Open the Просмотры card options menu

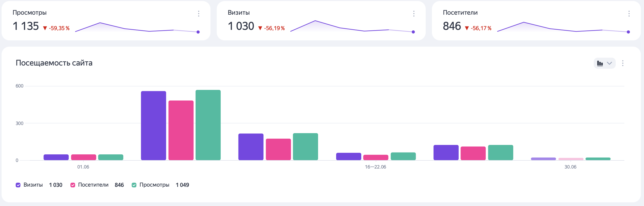199,14
